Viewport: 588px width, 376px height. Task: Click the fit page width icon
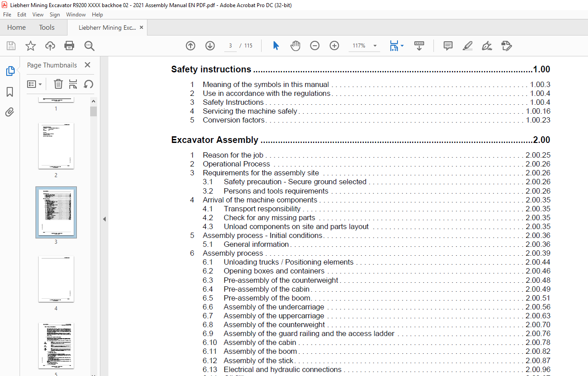coord(394,46)
